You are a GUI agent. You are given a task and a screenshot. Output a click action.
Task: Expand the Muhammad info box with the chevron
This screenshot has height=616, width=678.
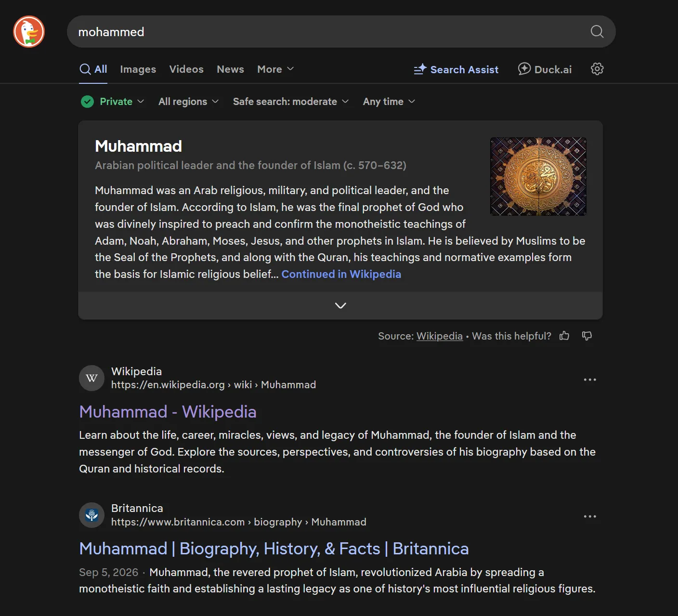pyautogui.click(x=340, y=305)
